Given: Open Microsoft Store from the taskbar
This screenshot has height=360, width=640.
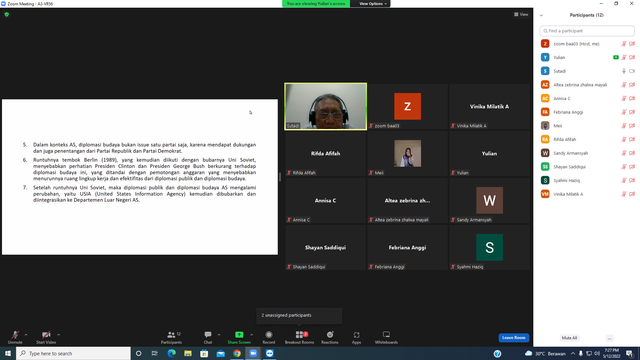Looking at the screenshot, I should [204, 353].
